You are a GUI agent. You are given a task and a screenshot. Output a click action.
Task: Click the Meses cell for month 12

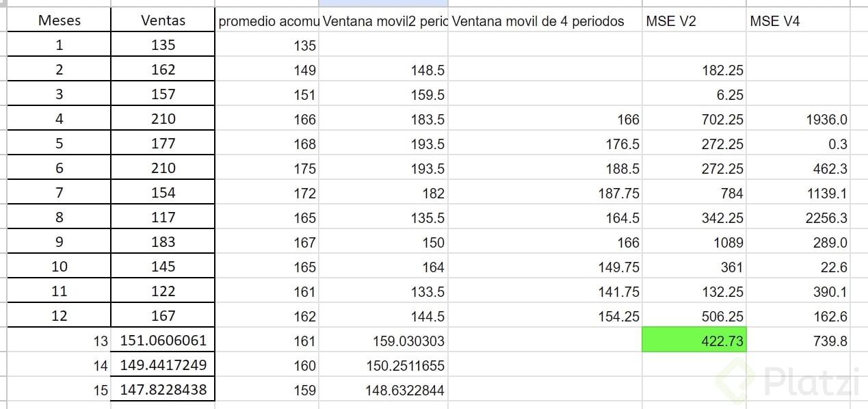(x=59, y=316)
